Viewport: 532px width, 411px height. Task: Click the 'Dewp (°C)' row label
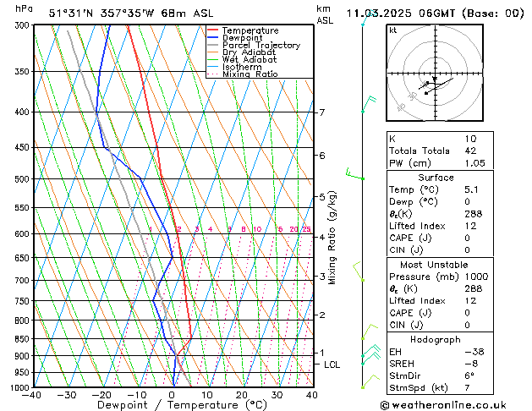(414, 202)
